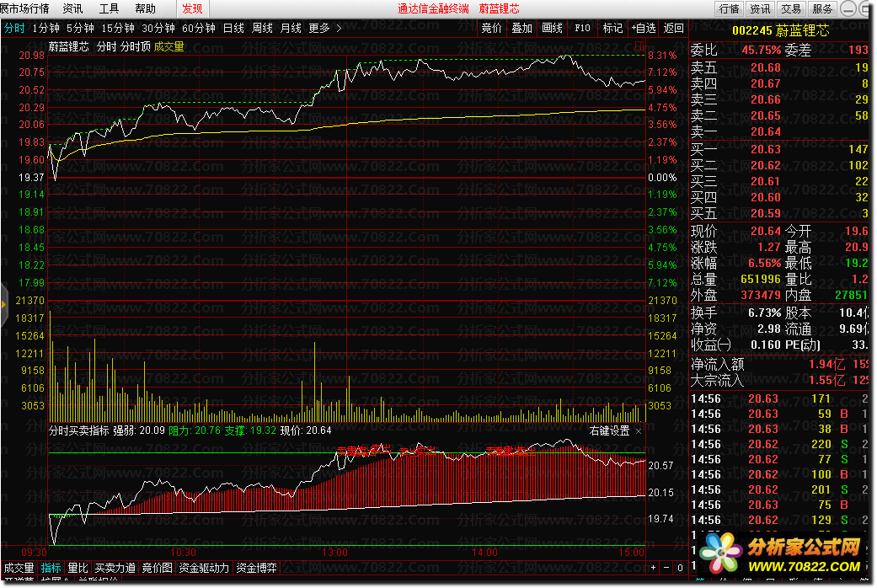
Task: Click the plus button below the chart
Action: click(653, 567)
